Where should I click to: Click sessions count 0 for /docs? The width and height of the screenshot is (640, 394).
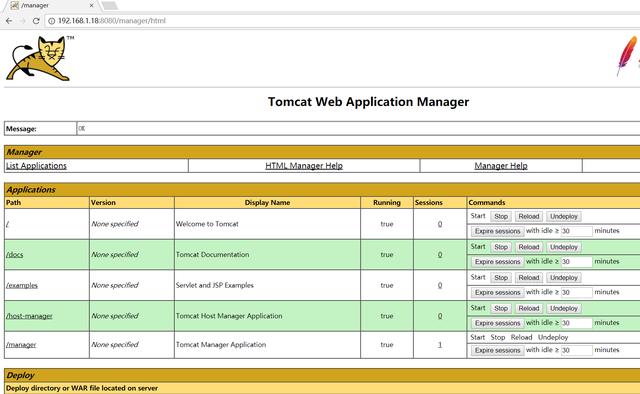[x=440, y=255]
